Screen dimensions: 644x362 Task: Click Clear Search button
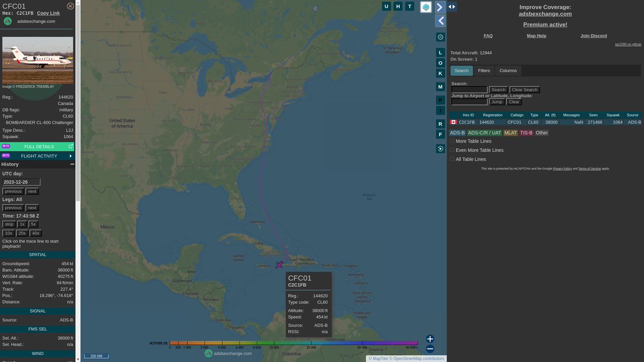point(524,90)
